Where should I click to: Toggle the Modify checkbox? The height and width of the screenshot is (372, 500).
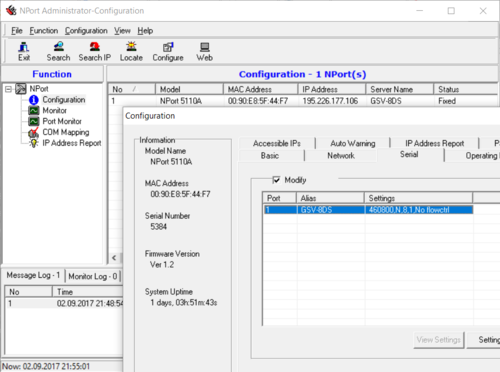[276, 180]
